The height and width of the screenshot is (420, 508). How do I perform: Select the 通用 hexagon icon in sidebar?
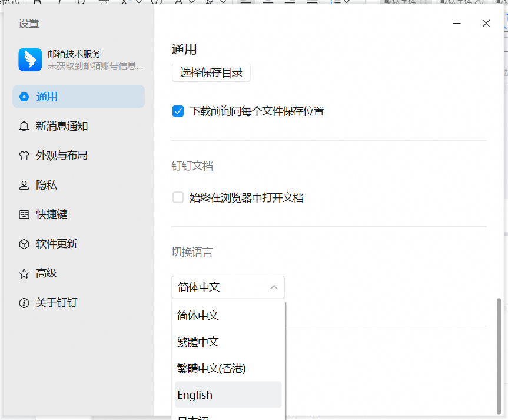point(24,97)
